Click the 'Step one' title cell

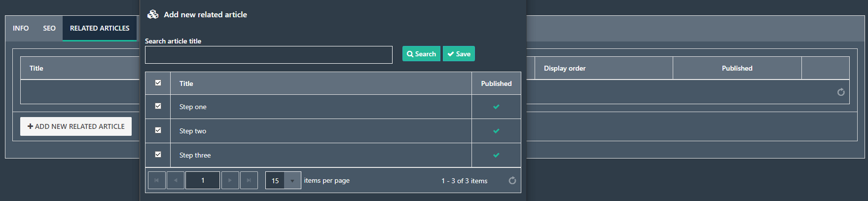click(x=321, y=107)
